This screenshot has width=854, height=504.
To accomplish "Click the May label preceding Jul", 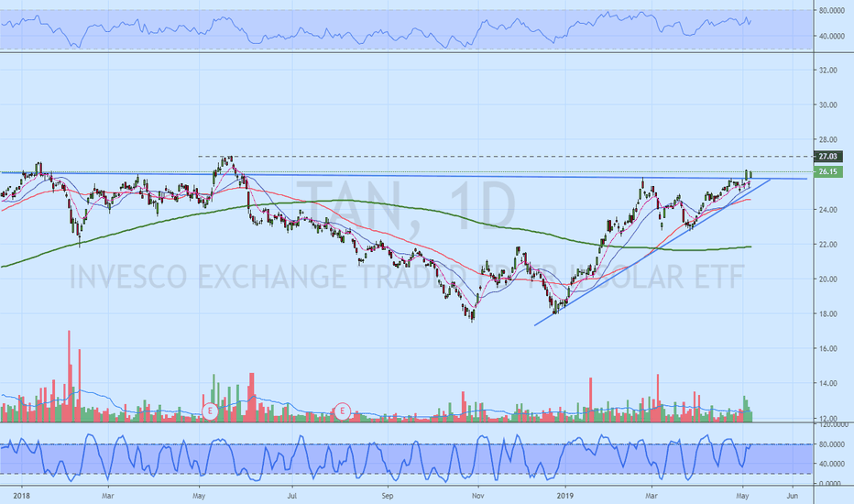I will coord(199,496).
